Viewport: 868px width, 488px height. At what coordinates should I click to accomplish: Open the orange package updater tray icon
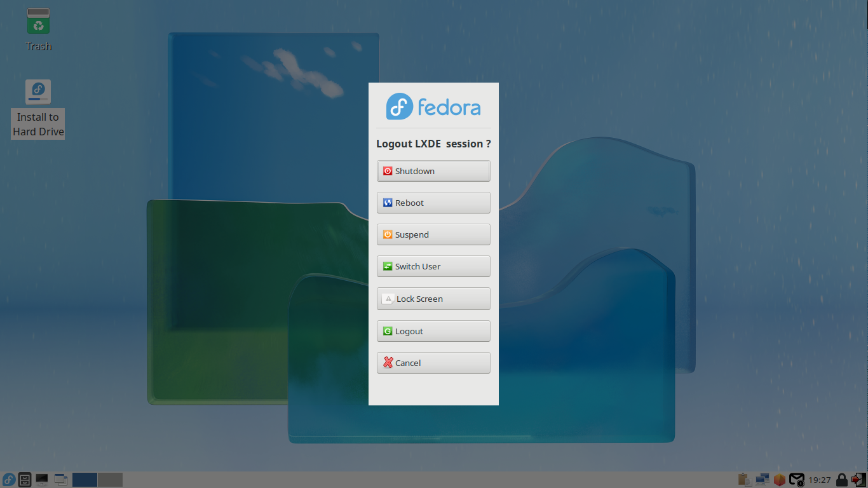pos(780,480)
